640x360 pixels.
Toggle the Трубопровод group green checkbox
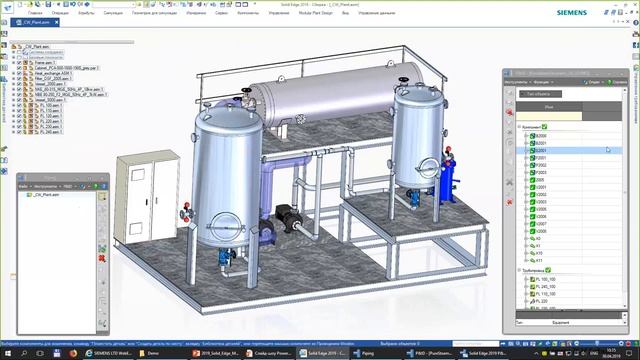pyautogui.click(x=548, y=270)
